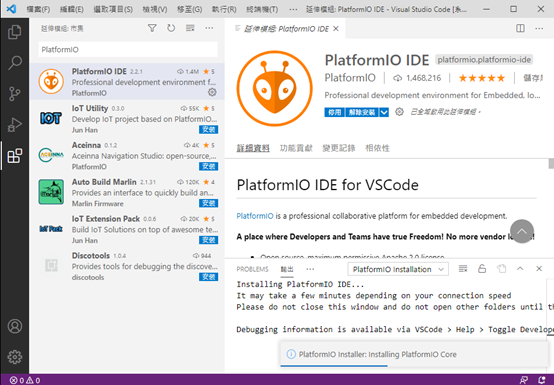Open the Terminal menu
554x385 pixels.
(x=262, y=9)
